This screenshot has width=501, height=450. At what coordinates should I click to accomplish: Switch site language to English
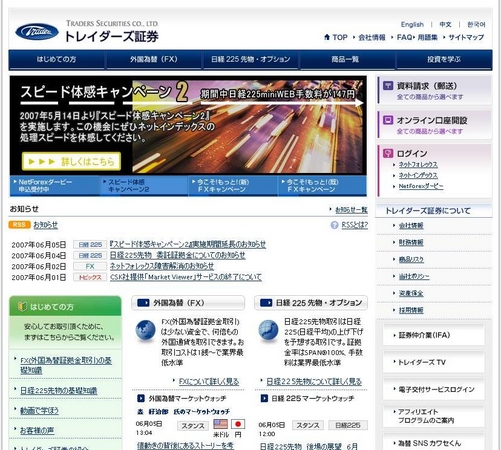412,24
